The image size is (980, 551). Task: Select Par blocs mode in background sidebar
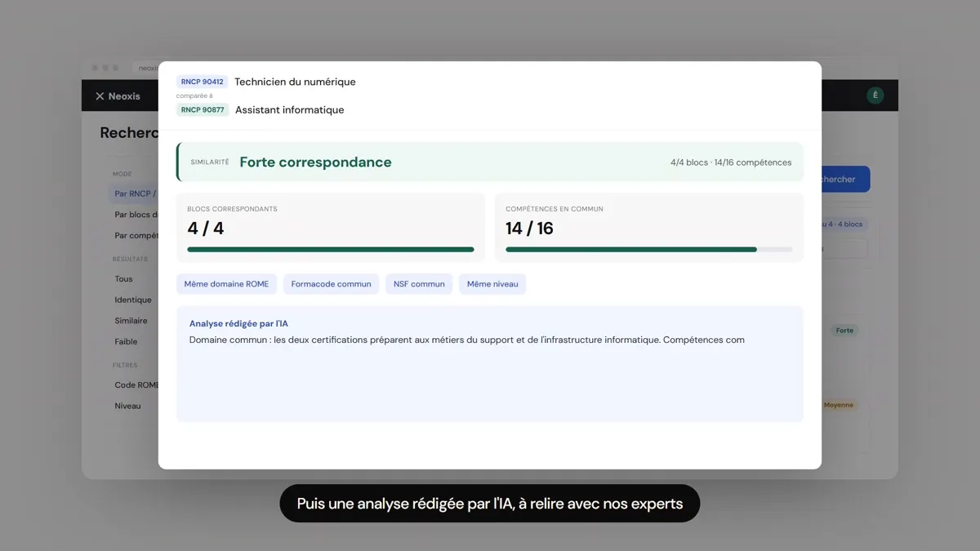135,215
